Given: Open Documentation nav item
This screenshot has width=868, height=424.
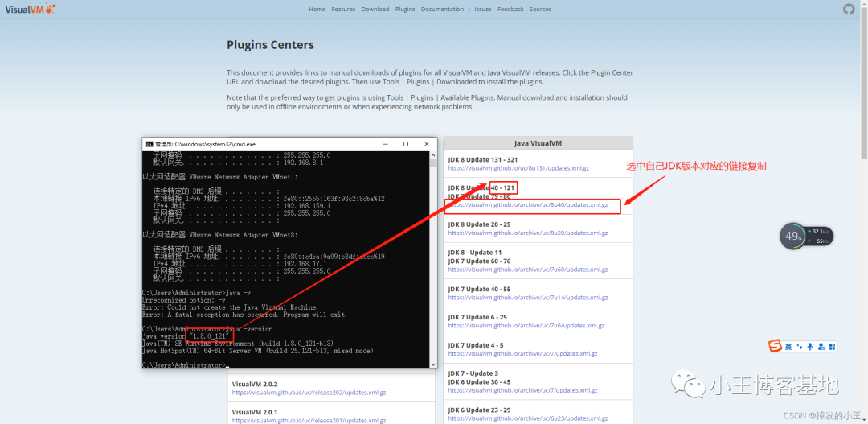Looking at the screenshot, I should coord(442,9).
